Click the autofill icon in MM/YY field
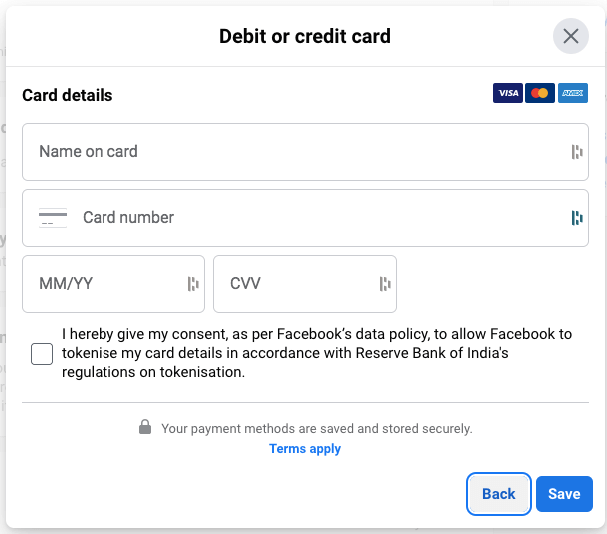Viewport: 607px width, 534px height. coord(193,284)
